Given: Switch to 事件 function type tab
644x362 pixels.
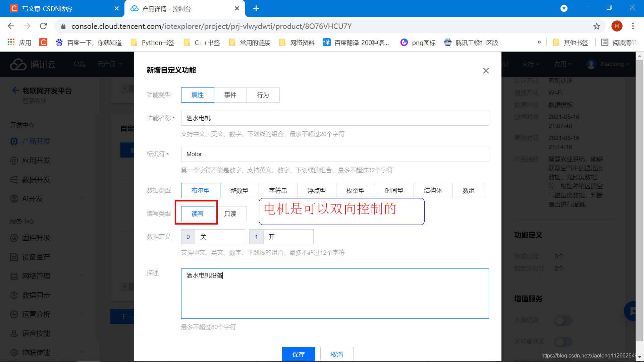Looking at the screenshot, I should (x=230, y=95).
